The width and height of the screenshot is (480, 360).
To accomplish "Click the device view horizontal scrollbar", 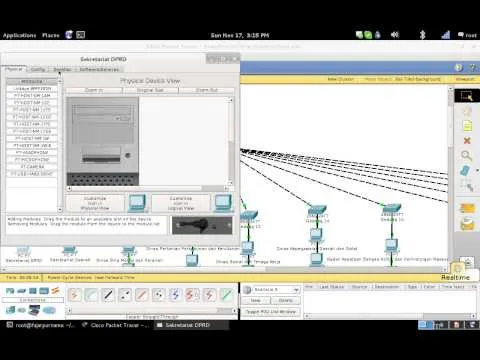I will pos(149,189).
